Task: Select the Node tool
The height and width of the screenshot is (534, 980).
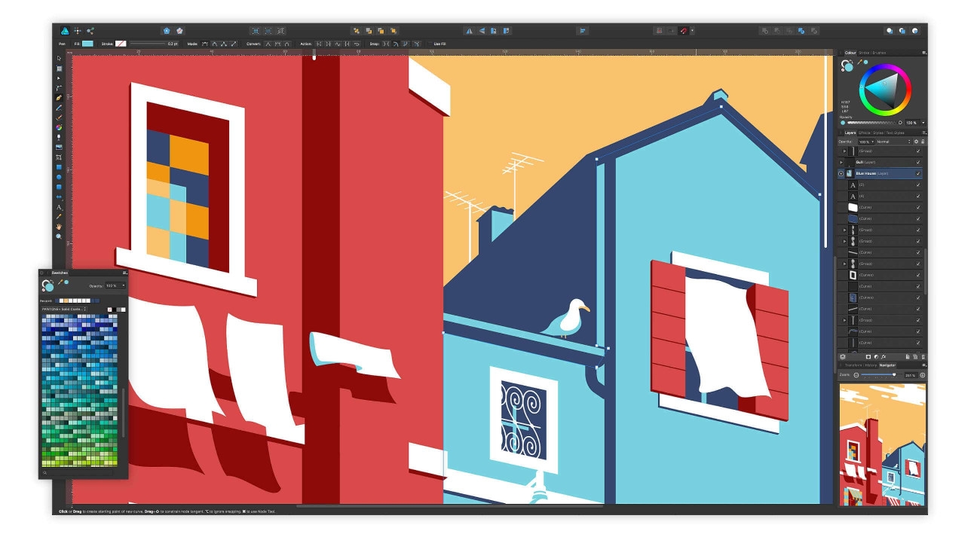Action: 60,79
